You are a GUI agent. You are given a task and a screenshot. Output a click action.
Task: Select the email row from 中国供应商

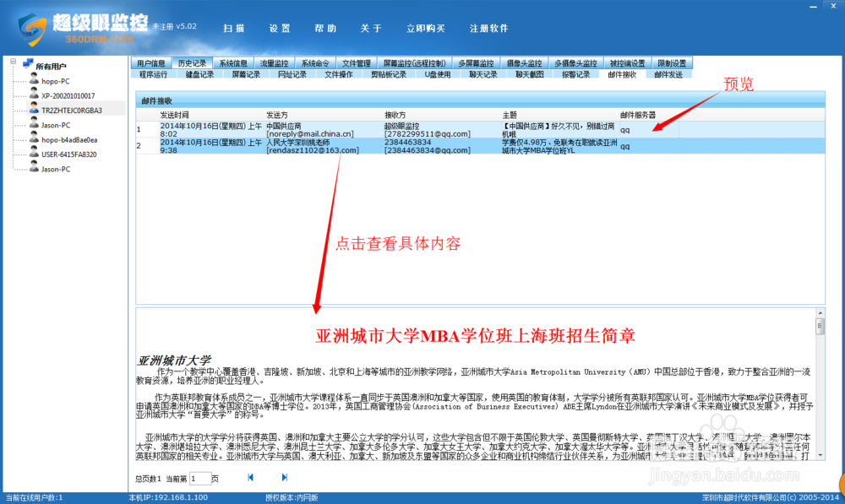(x=480, y=130)
